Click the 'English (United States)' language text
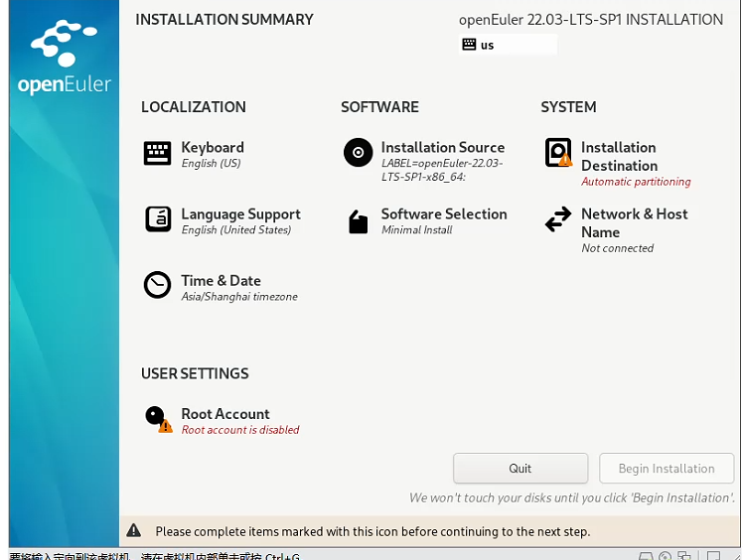This screenshot has height=560, width=743. (236, 229)
